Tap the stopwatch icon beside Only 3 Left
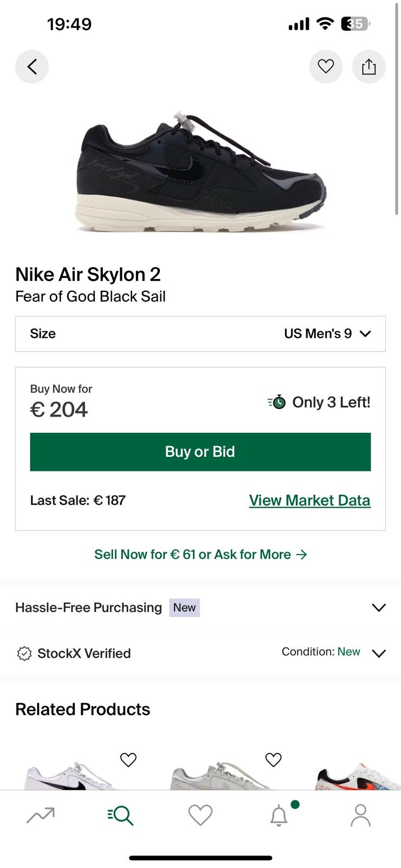 (277, 402)
